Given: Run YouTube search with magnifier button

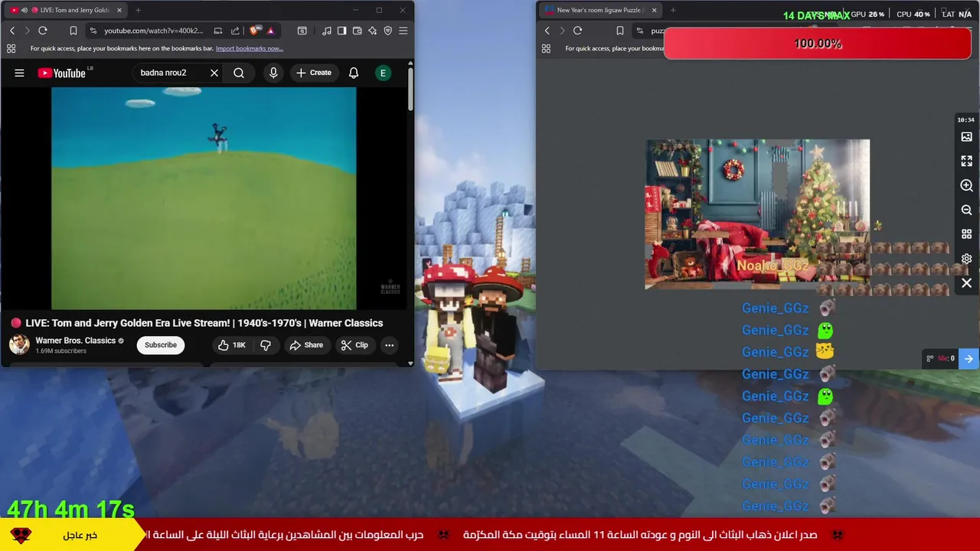Looking at the screenshot, I should 239,73.
